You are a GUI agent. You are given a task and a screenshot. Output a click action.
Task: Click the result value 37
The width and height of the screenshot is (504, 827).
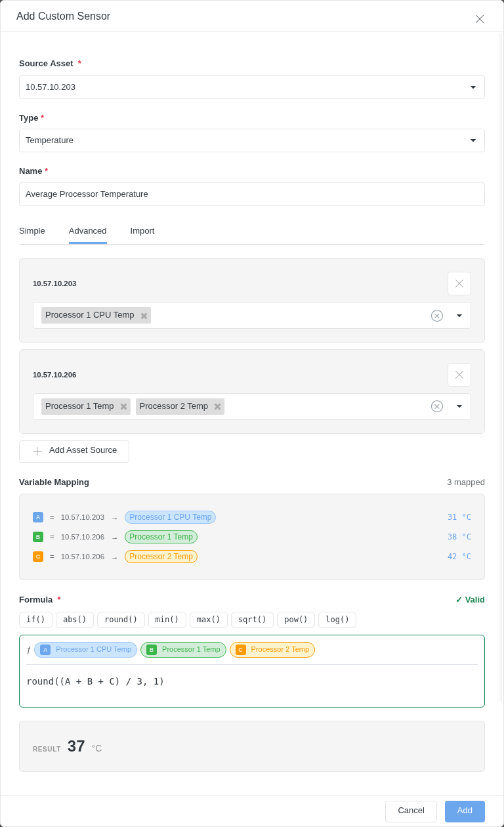click(x=76, y=746)
